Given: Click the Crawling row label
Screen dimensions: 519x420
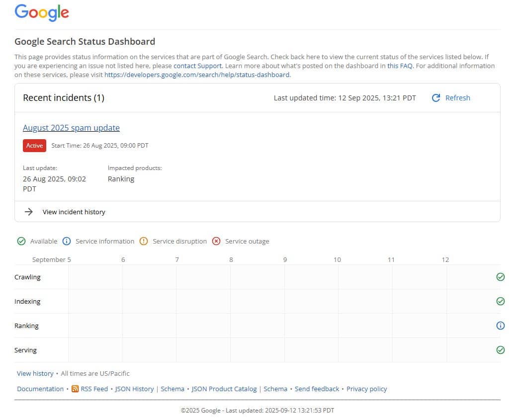Looking at the screenshot, I should [27, 277].
